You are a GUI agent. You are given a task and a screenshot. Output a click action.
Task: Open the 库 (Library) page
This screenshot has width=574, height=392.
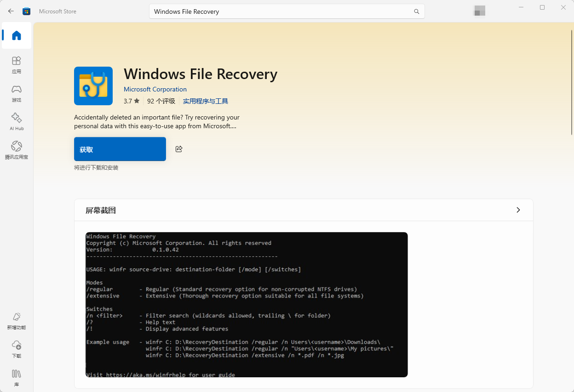click(x=17, y=377)
